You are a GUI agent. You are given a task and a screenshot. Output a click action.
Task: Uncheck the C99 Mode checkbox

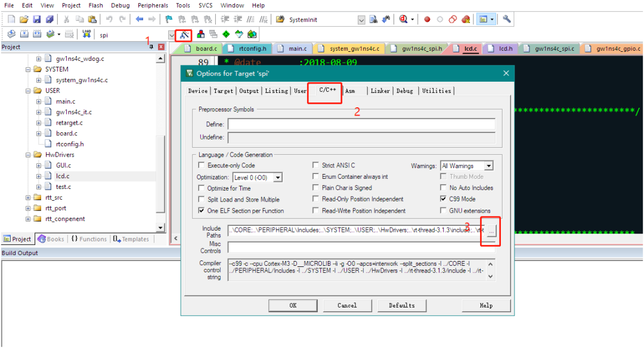click(443, 198)
